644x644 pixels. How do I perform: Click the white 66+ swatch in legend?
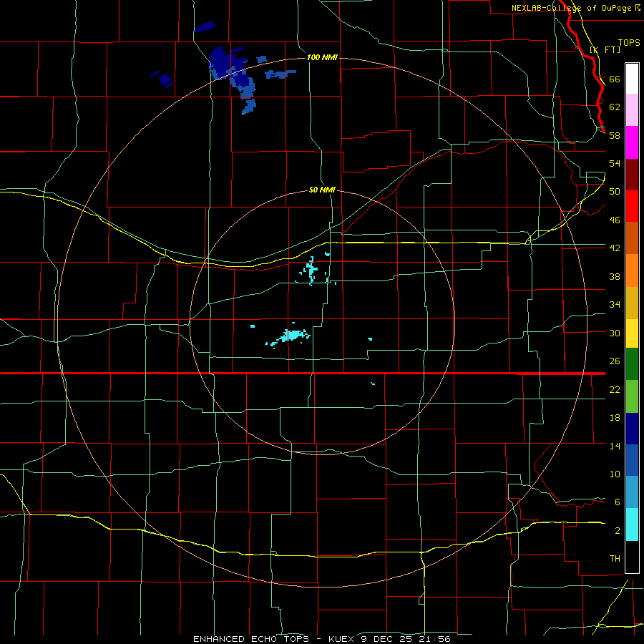click(632, 79)
